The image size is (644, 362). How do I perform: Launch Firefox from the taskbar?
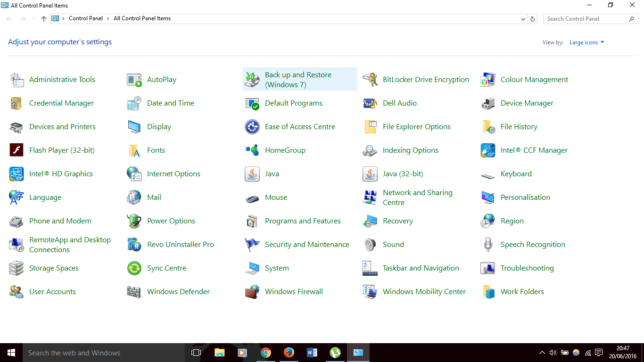coord(289,353)
